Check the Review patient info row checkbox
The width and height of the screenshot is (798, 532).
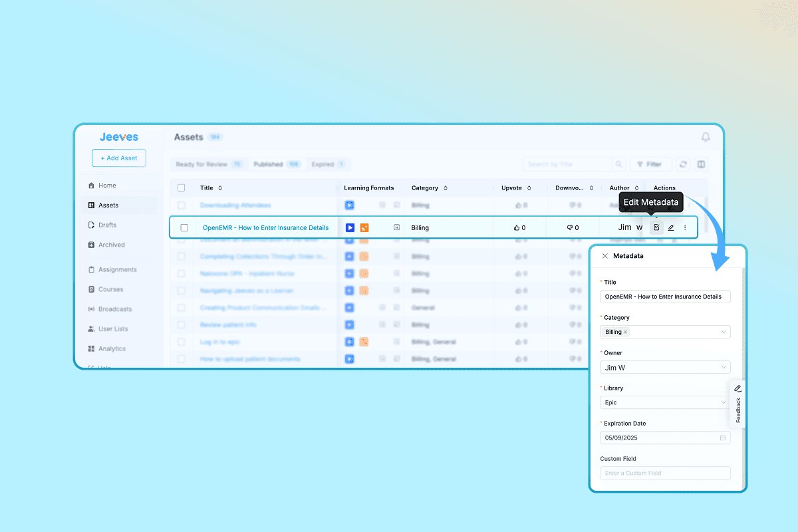click(181, 325)
